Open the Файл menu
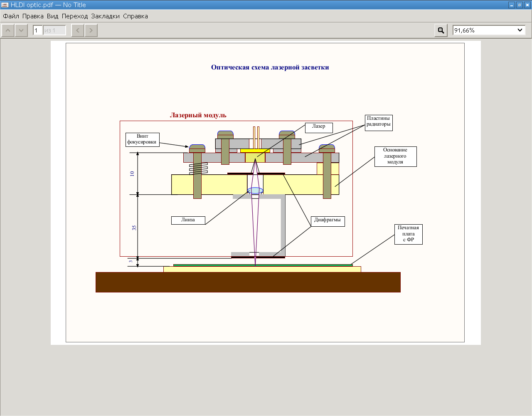This screenshot has height=416, width=532. point(11,16)
